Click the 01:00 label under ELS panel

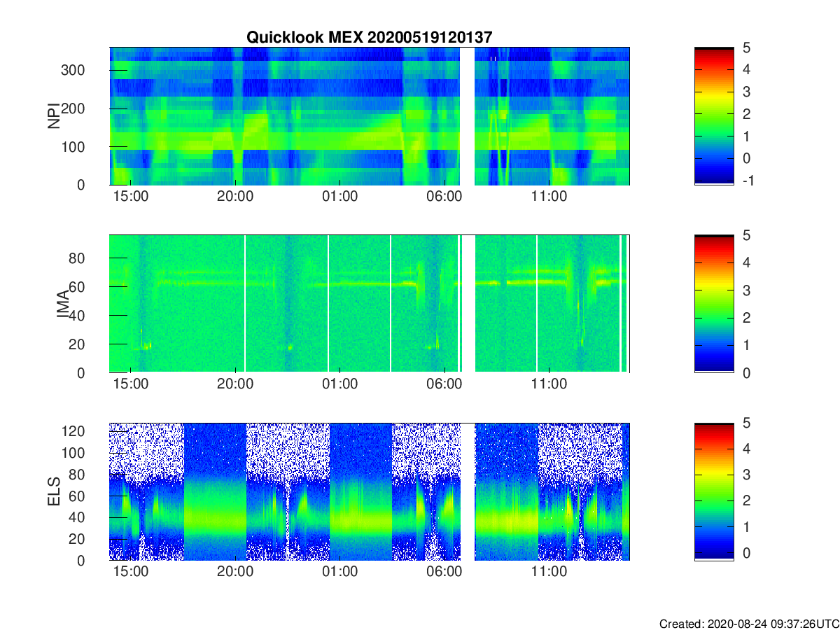(x=339, y=572)
